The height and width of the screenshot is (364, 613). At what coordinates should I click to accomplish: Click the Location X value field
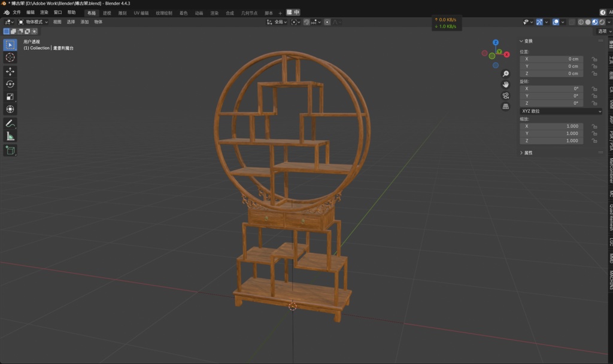[x=551, y=59]
